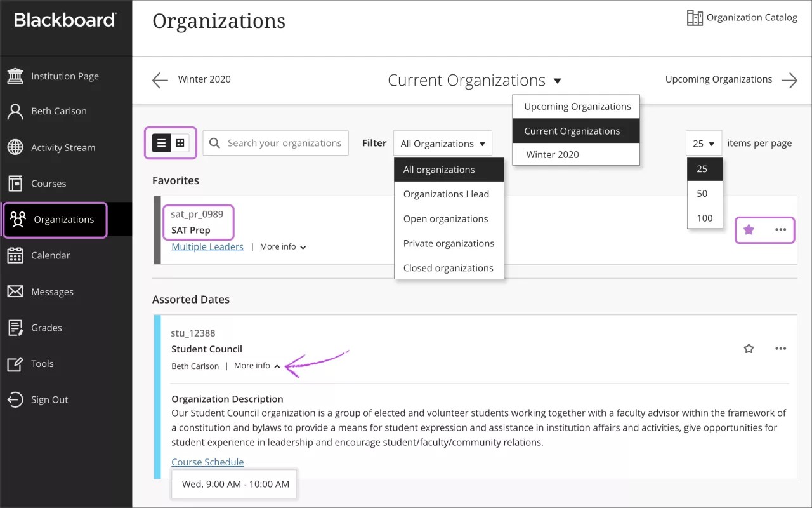
Task: Select the Institution Page in the sidebar
Action: pos(65,76)
